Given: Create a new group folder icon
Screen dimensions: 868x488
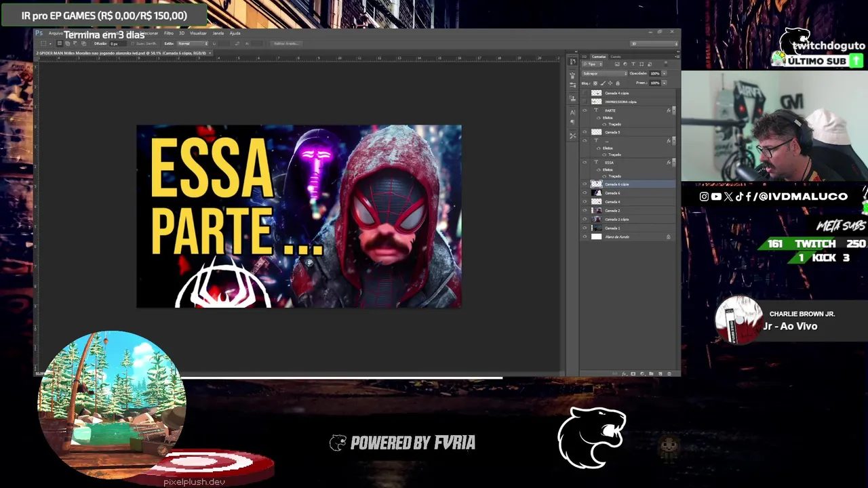Looking at the screenshot, I should click(x=651, y=373).
